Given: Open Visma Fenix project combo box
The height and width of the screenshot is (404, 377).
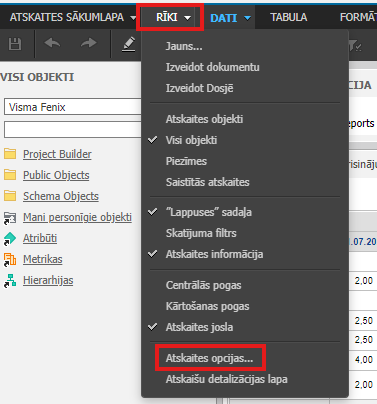Looking at the screenshot, I should point(73,107).
